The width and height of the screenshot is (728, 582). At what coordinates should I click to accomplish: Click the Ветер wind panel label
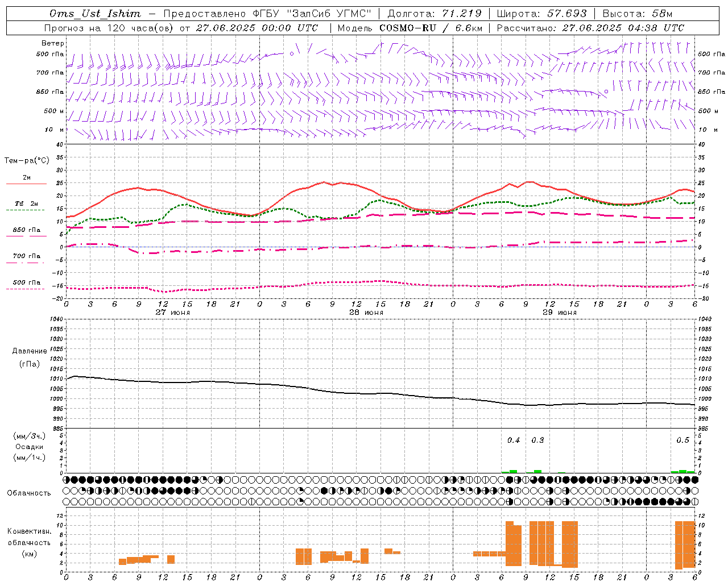pos(53,43)
